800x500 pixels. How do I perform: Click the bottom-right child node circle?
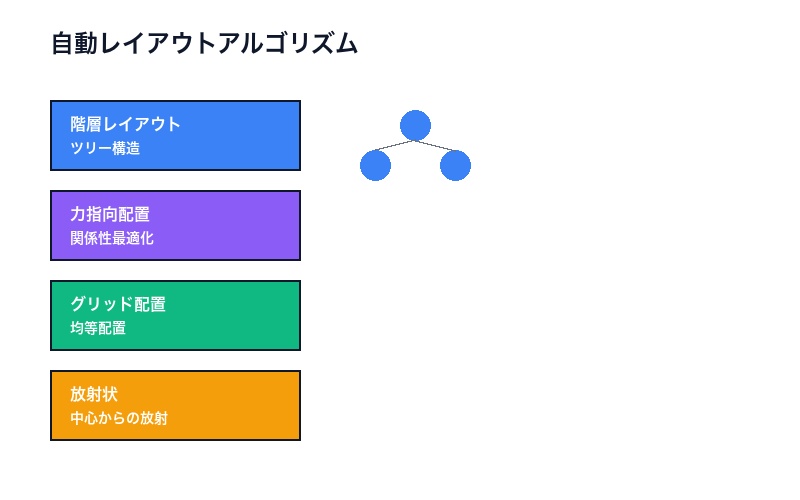[455, 165]
